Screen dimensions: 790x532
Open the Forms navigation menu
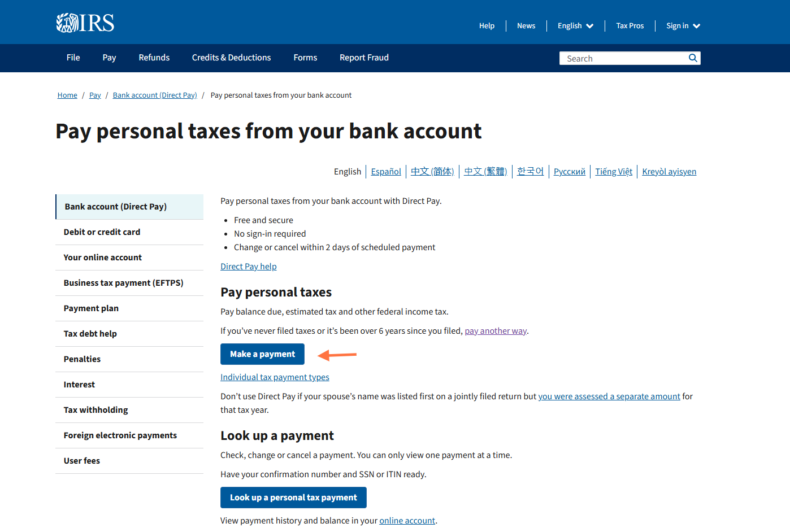click(x=305, y=58)
